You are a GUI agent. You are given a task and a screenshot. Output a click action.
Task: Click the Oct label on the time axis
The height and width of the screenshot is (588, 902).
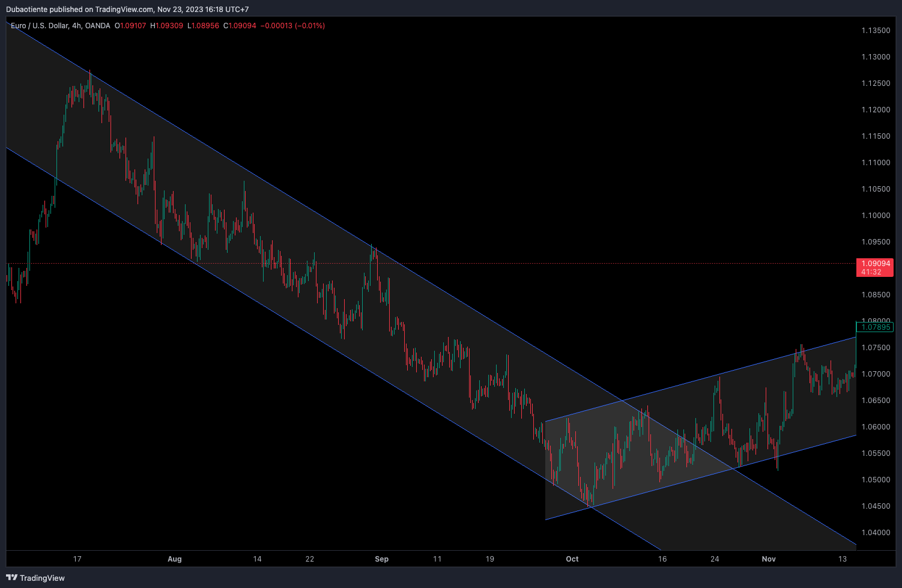(x=572, y=559)
